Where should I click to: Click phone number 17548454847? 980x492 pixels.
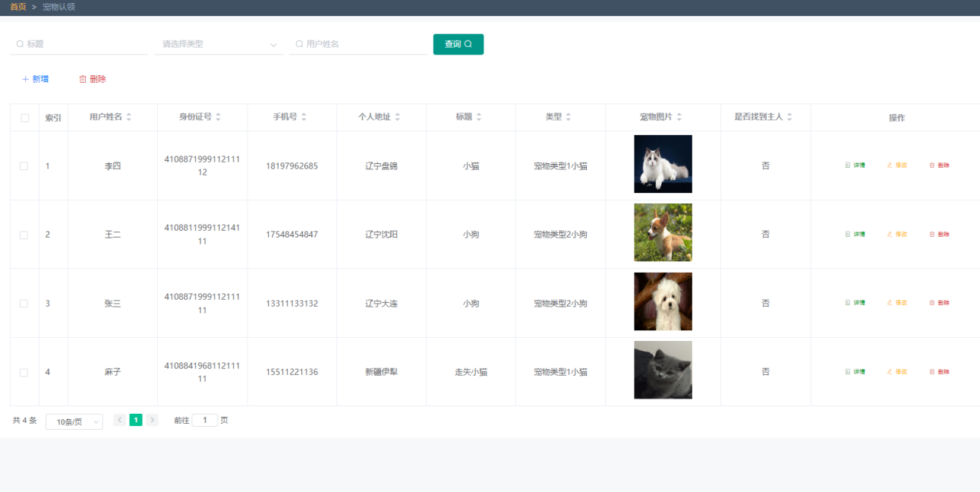click(291, 235)
